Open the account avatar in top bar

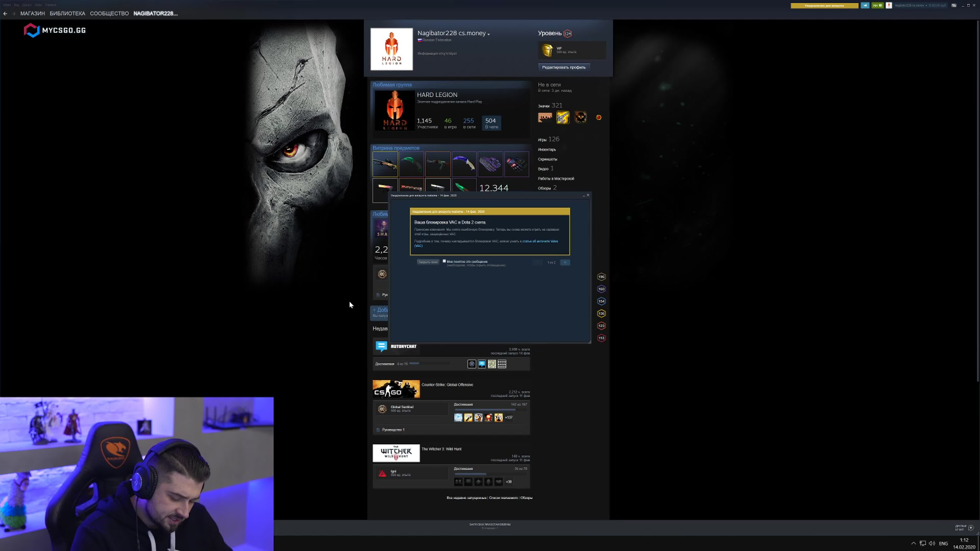coord(889,5)
